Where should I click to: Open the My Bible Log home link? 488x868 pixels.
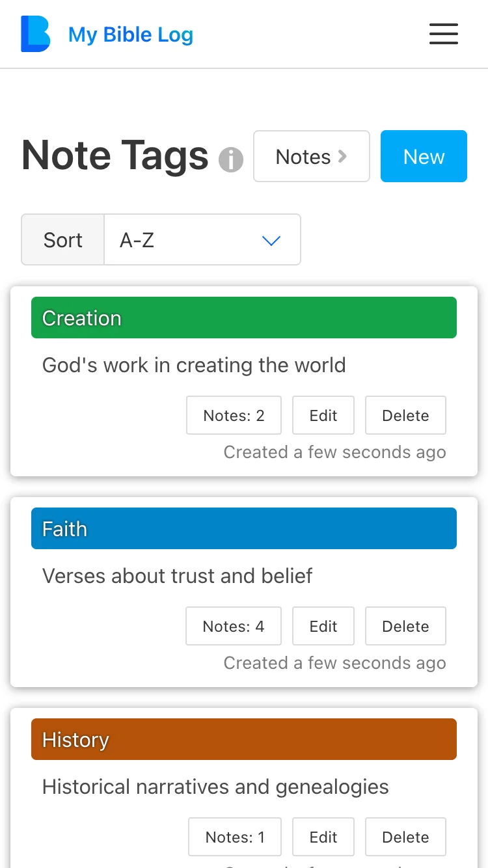coord(131,34)
